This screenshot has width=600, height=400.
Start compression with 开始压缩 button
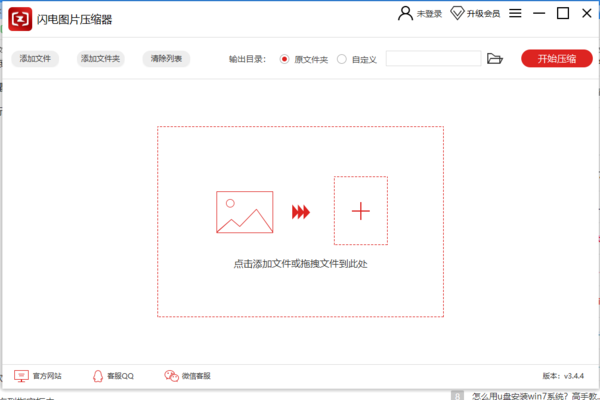point(556,59)
